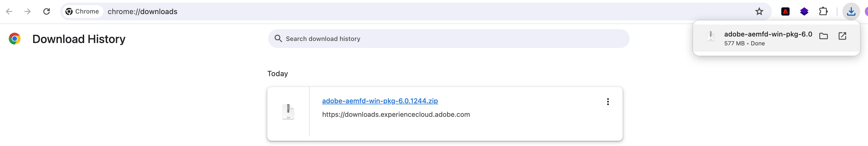Viewport: 868px width, 146px height.
Task: Click the chrome://downloads address bar text
Action: pyautogui.click(x=142, y=11)
